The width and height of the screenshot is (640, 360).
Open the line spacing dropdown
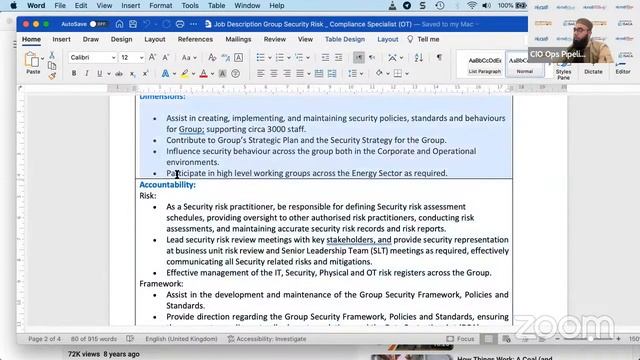point(355,74)
